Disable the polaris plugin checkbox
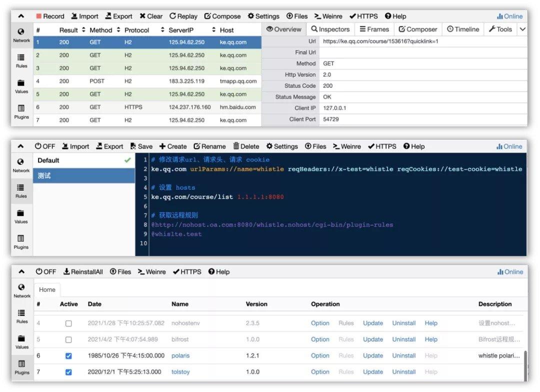Viewport: 540px width, 392px height. [x=68, y=356]
